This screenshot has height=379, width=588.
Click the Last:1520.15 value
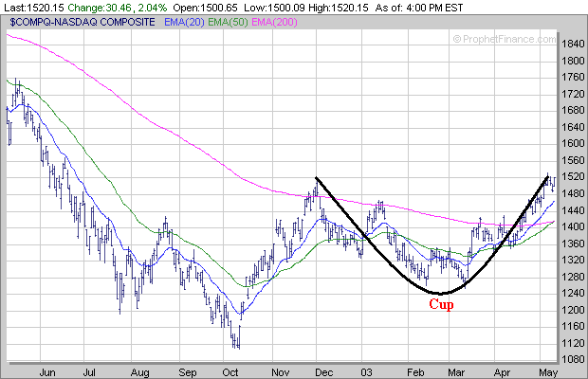click(x=34, y=8)
